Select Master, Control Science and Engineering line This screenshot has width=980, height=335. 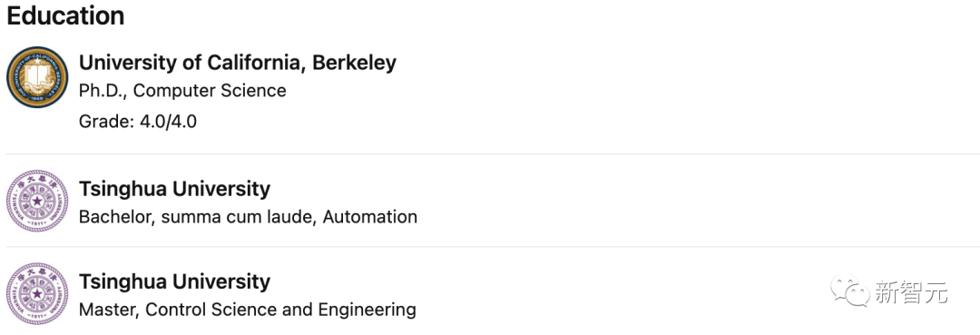coord(248,310)
